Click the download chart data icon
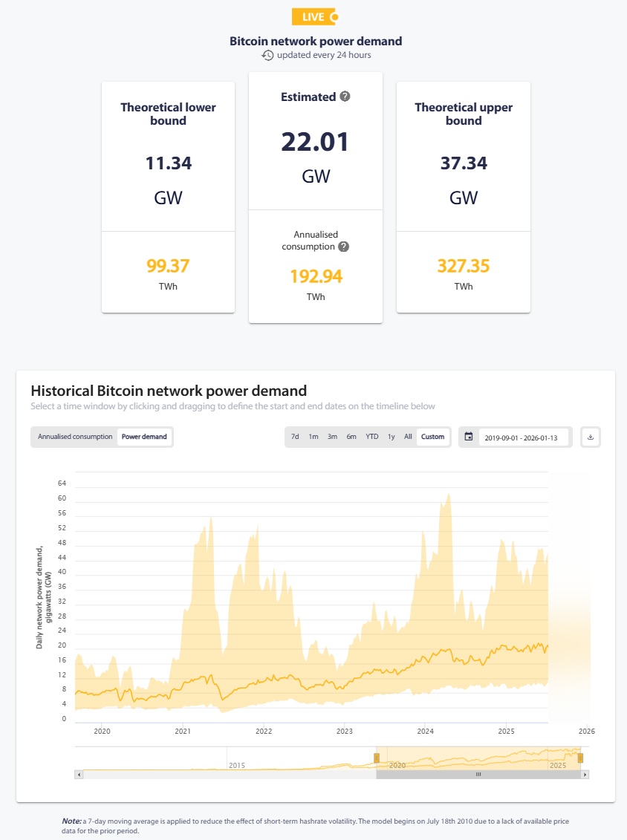Image resolution: width=627 pixels, height=840 pixels. [591, 437]
